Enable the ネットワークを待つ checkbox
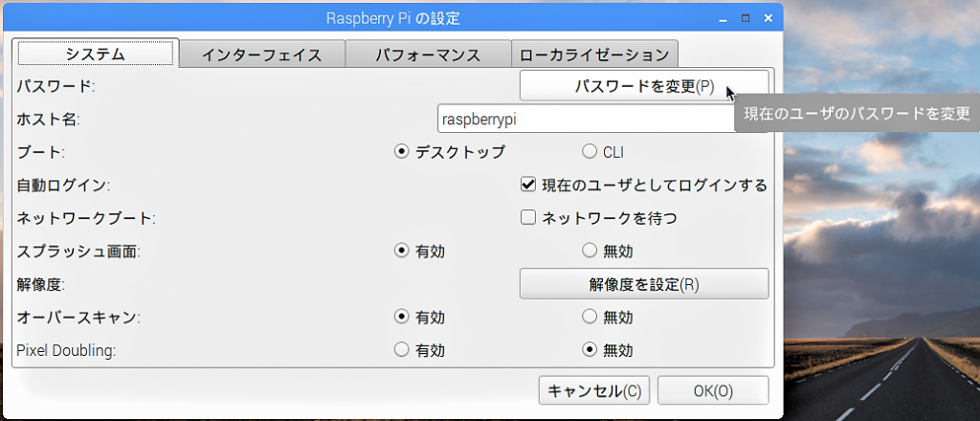 coord(599,218)
